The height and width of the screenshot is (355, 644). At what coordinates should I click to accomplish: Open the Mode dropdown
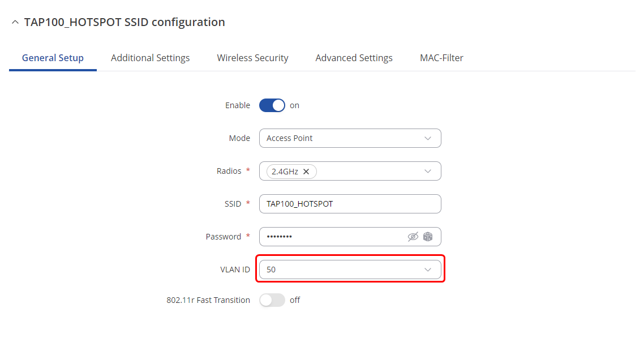click(x=350, y=138)
